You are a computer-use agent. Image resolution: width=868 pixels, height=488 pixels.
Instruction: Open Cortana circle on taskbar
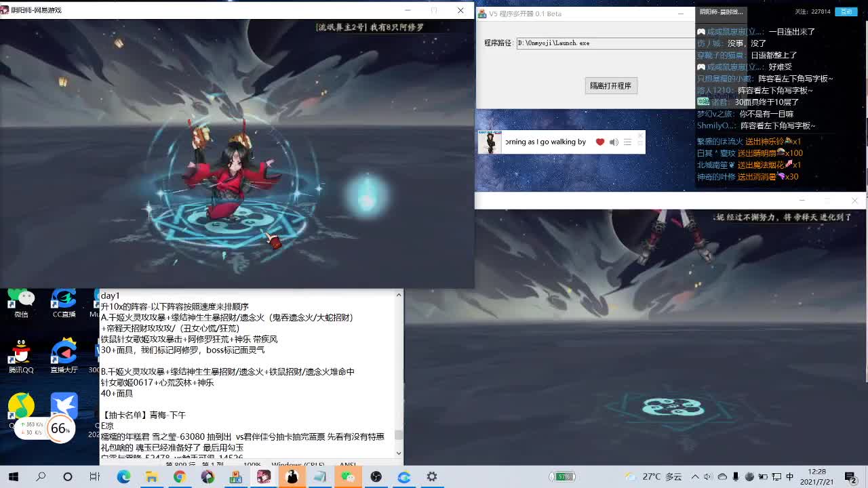[x=68, y=476]
